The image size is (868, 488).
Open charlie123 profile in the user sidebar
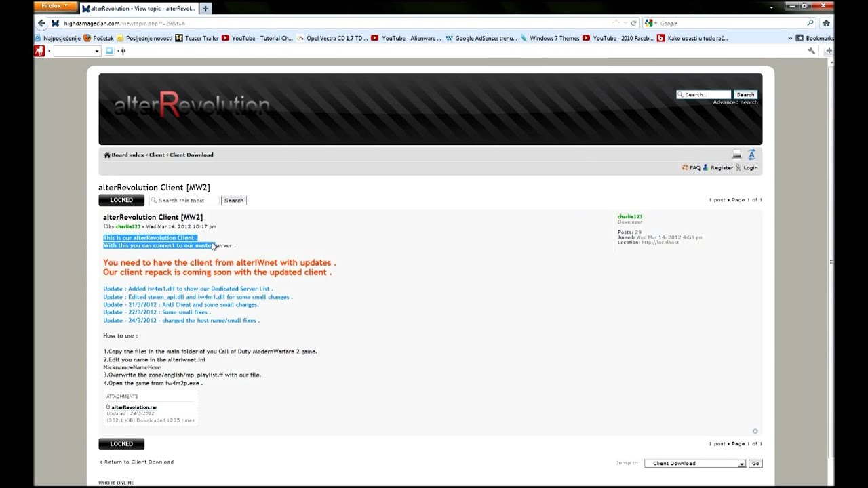629,217
